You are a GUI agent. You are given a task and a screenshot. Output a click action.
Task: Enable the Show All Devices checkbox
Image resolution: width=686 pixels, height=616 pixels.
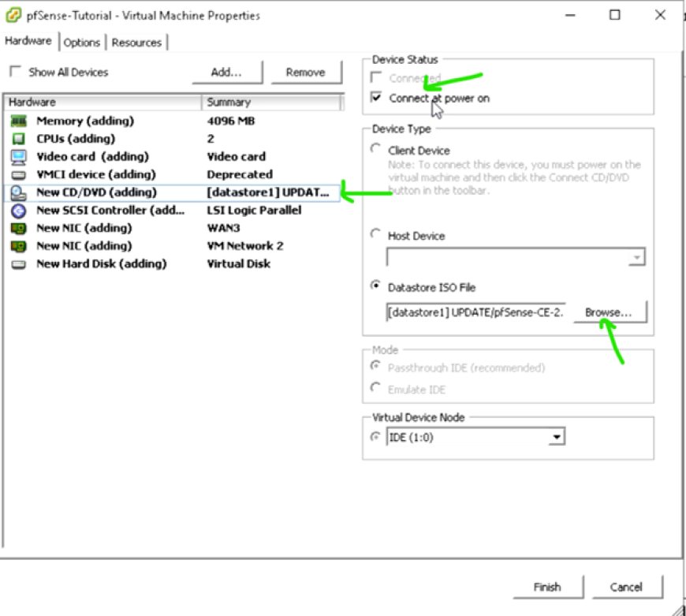click(x=15, y=71)
